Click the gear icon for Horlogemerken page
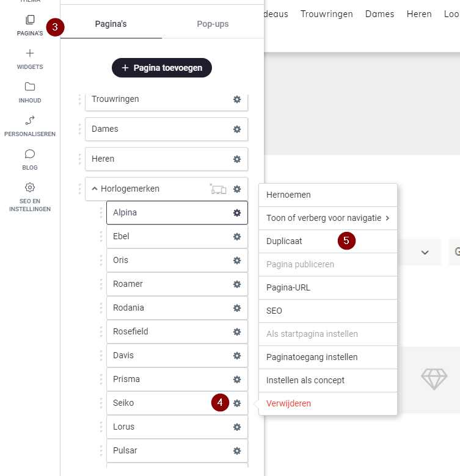The width and height of the screenshot is (460, 476). 237,189
